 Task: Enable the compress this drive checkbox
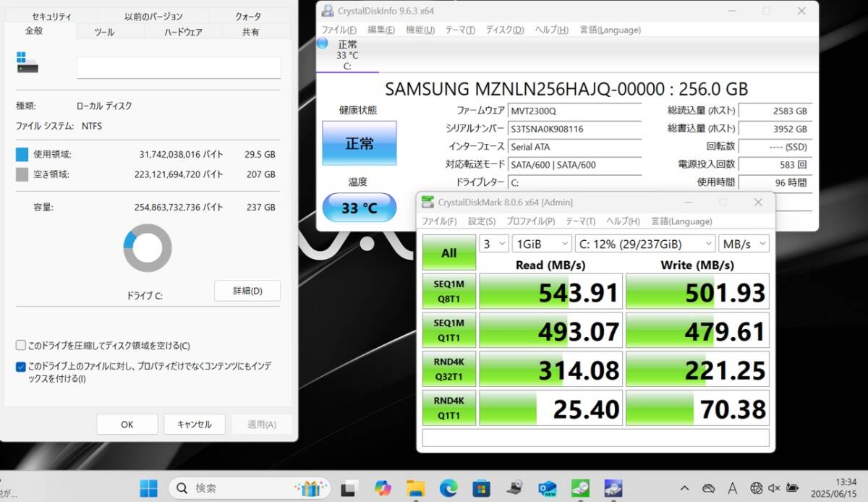tap(20, 346)
